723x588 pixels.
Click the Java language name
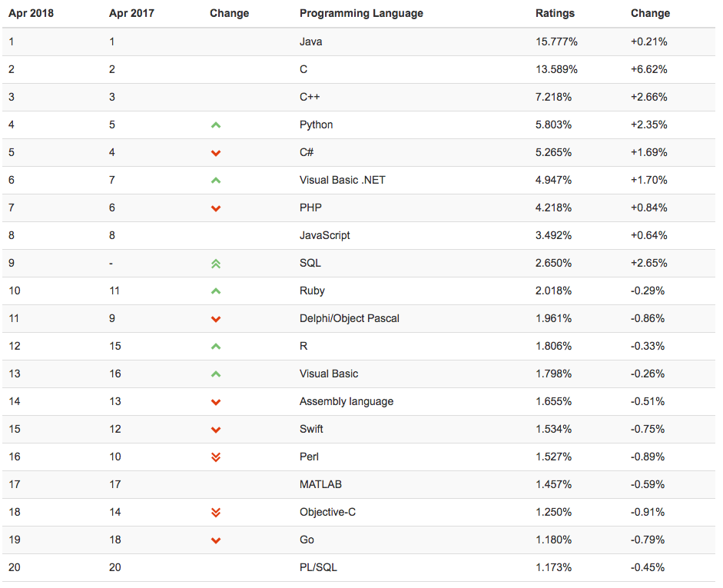(x=310, y=42)
